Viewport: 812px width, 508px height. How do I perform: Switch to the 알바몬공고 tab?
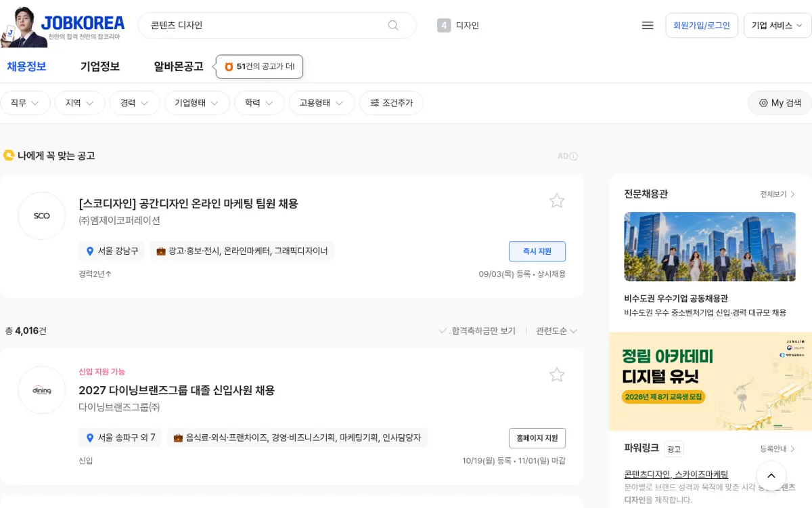179,66
